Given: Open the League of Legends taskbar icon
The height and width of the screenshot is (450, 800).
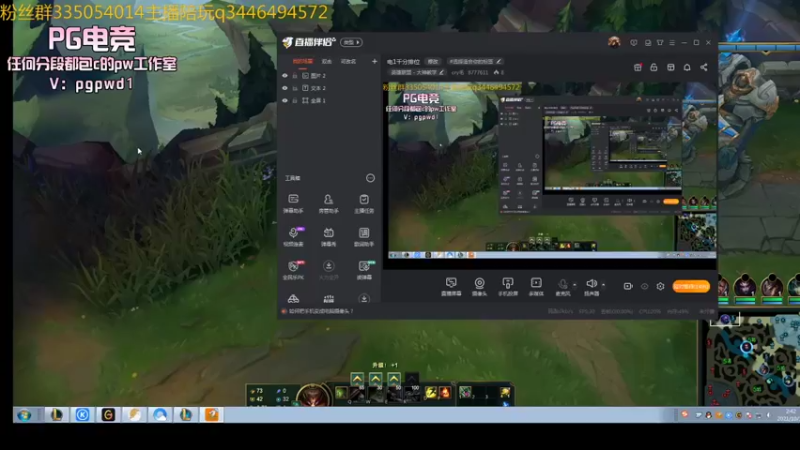Looking at the screenshot, I should pos(56,415).
